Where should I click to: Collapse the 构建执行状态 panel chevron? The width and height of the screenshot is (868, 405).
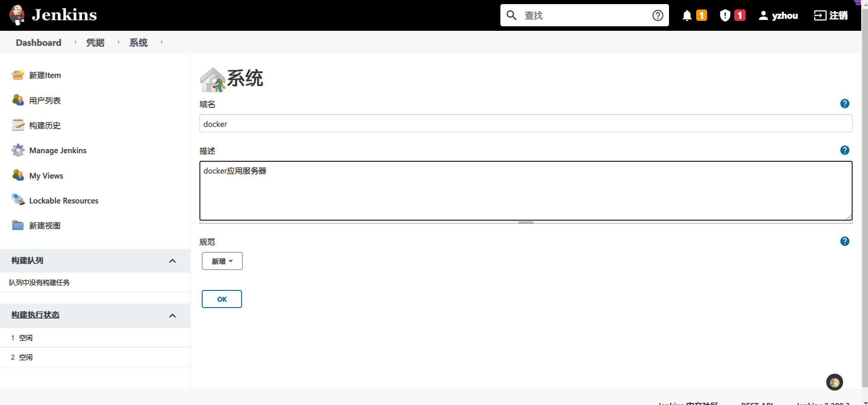[x=172, y=316]
